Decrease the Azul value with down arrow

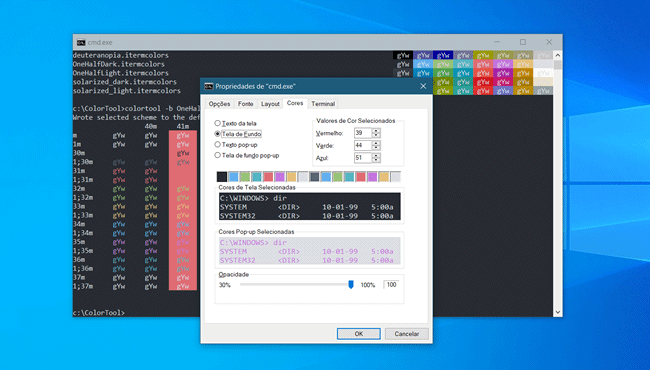(376, 160)
